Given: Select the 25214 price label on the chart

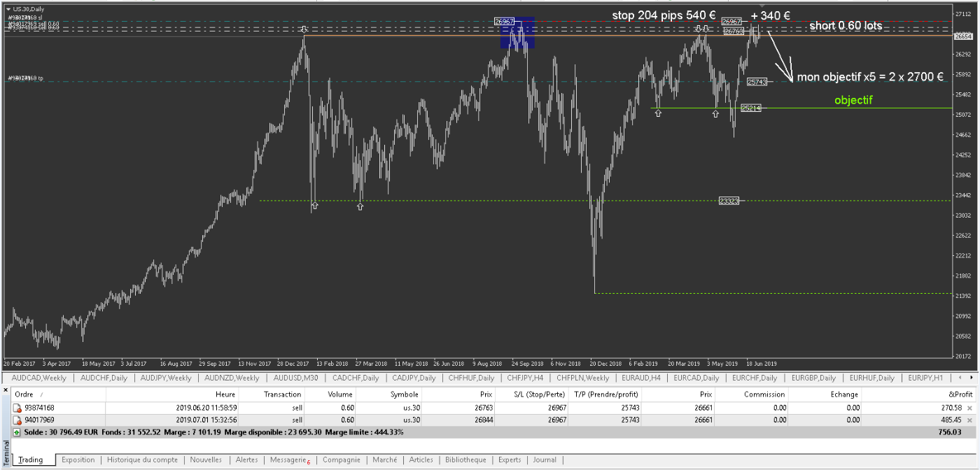Looking at the screenshot, I should tap(750, 108).
